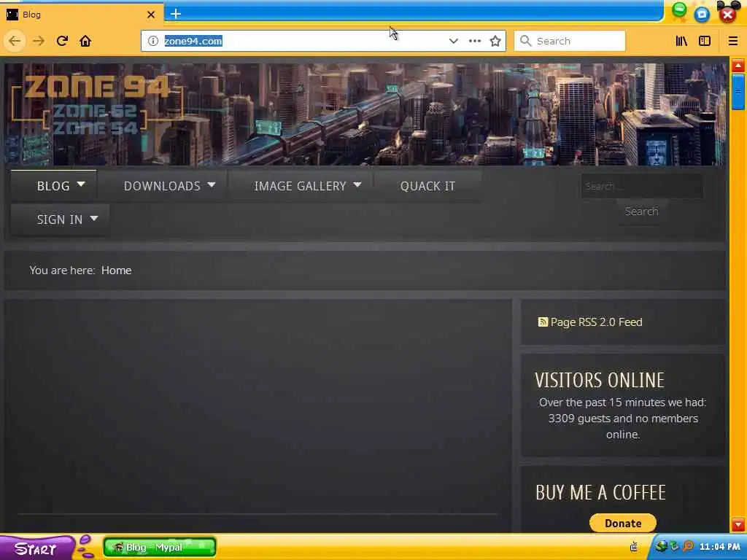Screen dimensions: 747x560
Task: Close the Blog tab
Action: (151, 15)
